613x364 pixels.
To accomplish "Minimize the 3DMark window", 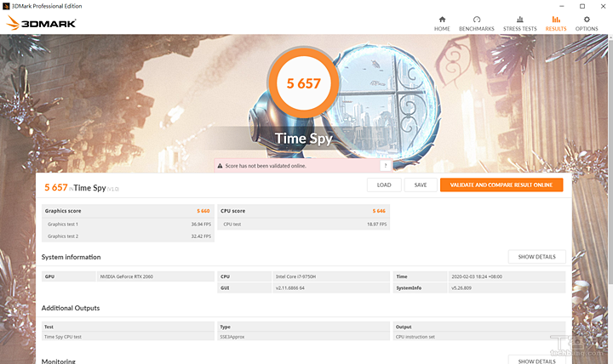I will pyautogui.click(x=558, y=6).
